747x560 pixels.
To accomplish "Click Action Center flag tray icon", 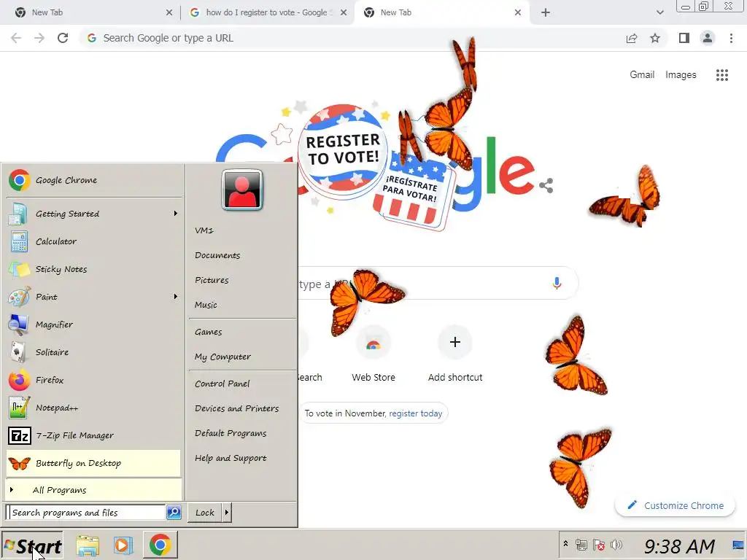I will click(599, 545).
